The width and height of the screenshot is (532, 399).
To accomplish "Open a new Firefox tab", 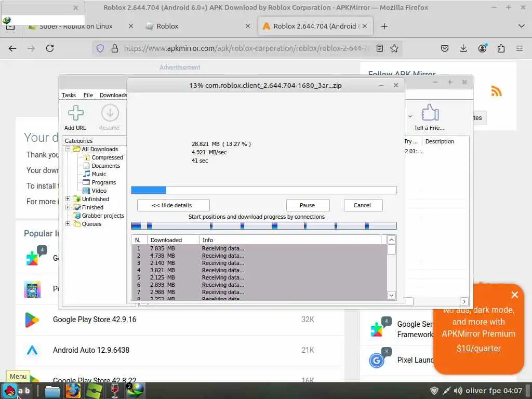I will coord(384,26).
